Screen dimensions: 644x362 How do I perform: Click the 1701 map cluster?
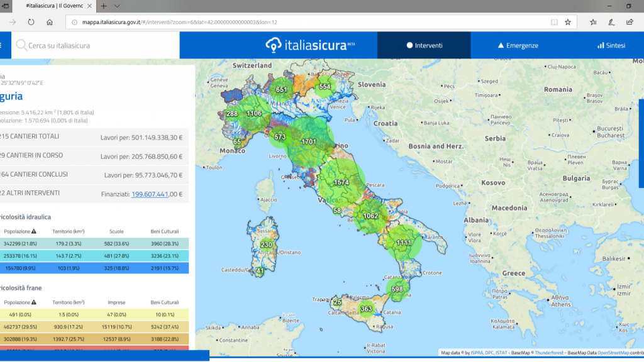pos(309,142)
